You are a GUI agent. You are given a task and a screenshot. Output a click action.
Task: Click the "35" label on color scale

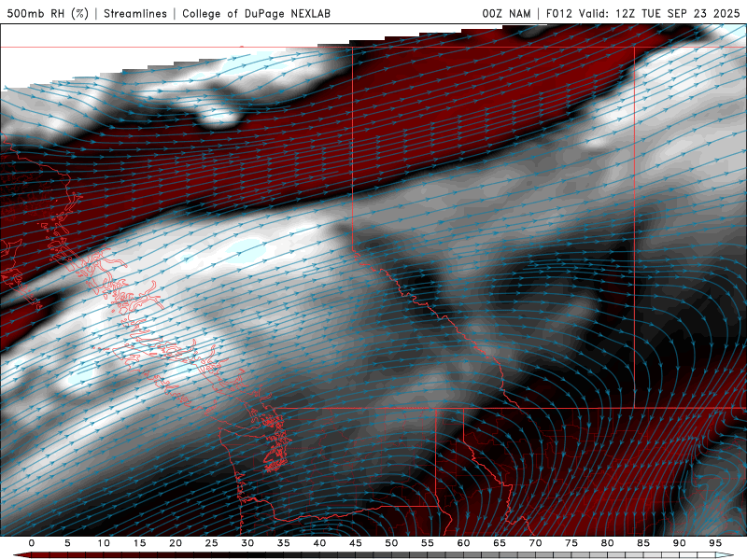[x=284, y=543]
